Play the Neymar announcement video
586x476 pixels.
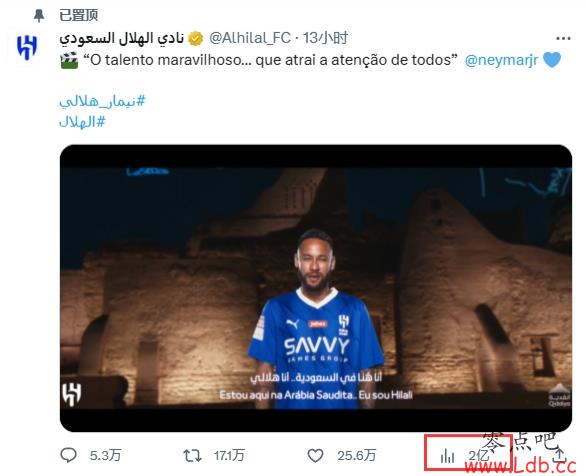(316, 288)
